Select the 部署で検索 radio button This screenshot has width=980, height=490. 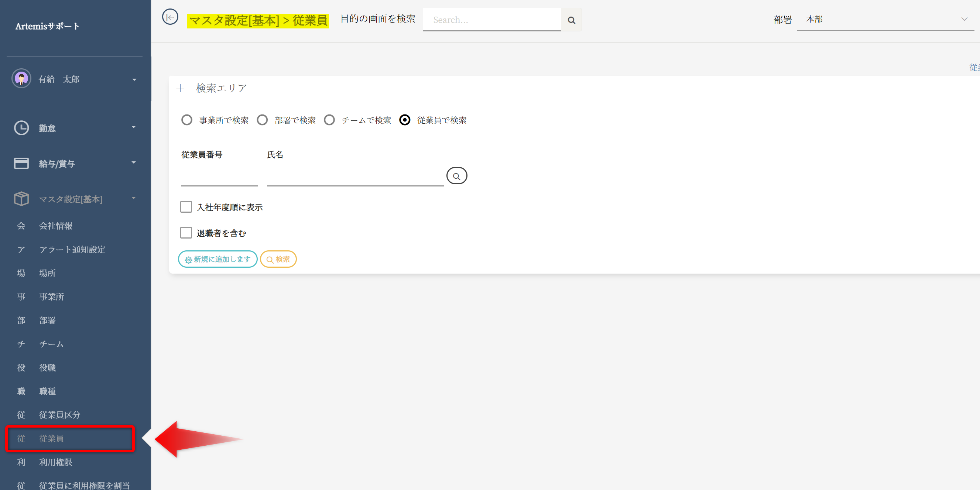coord(262,120)
